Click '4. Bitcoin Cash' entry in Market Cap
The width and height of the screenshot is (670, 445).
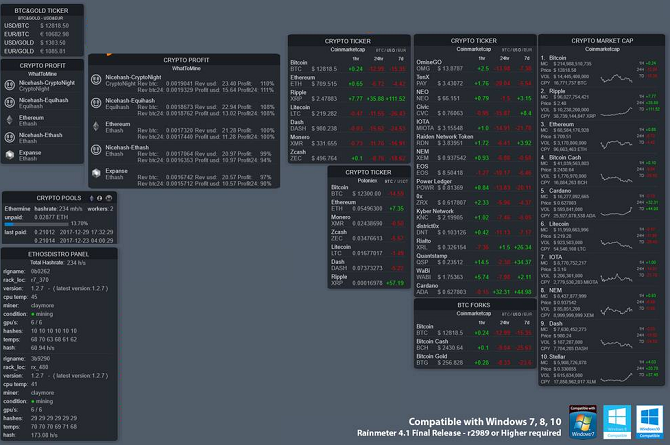(599, 170)
